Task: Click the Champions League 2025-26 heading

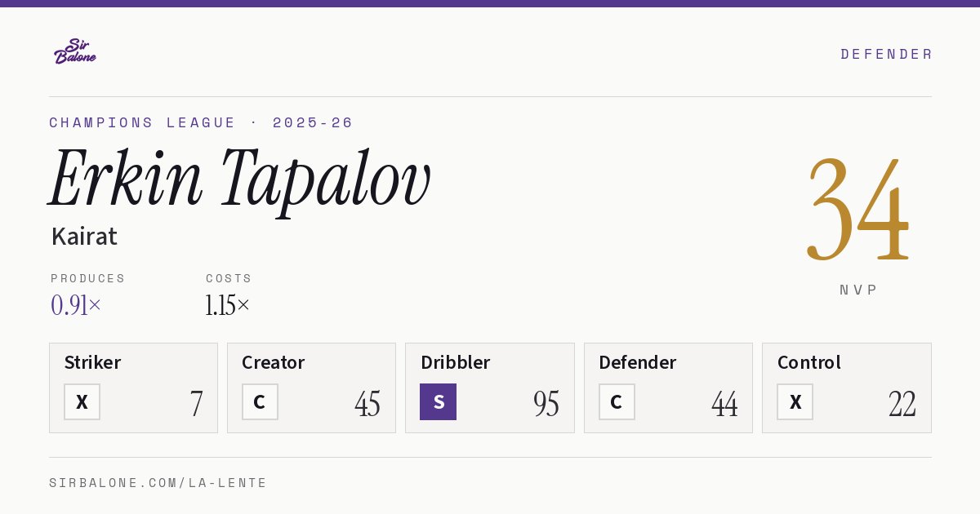Action: 201,122
